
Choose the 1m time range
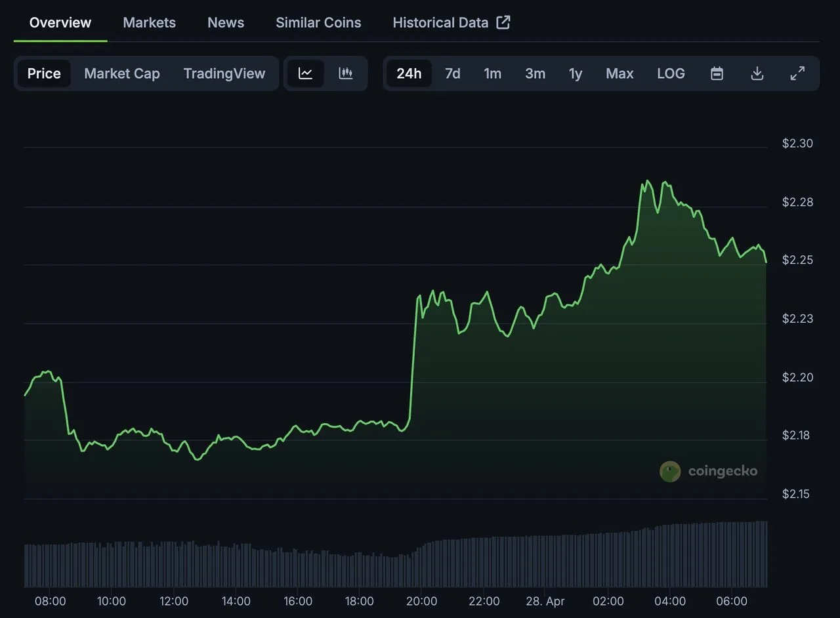pyautogui.click(x=493, y=73)
